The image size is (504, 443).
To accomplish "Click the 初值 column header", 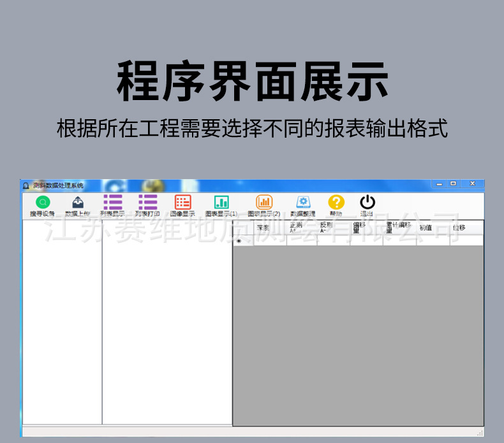I will [433, 228].
